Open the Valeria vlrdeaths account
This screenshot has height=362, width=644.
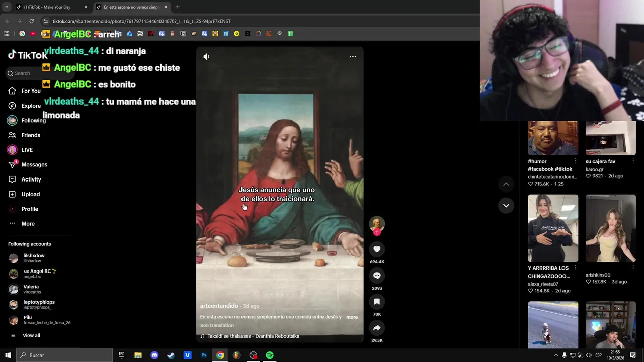pos(25,289)
